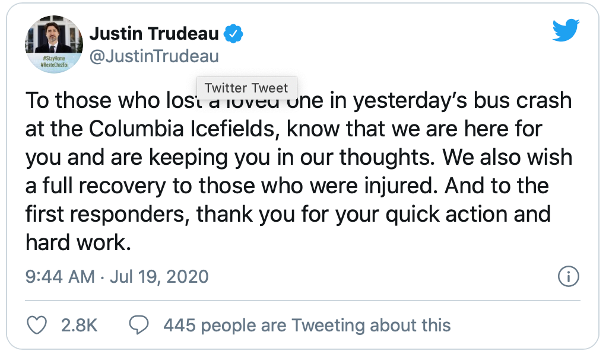
Task: Open '445 people are Tweeting about this'
Action: click(x=306, y=325)
